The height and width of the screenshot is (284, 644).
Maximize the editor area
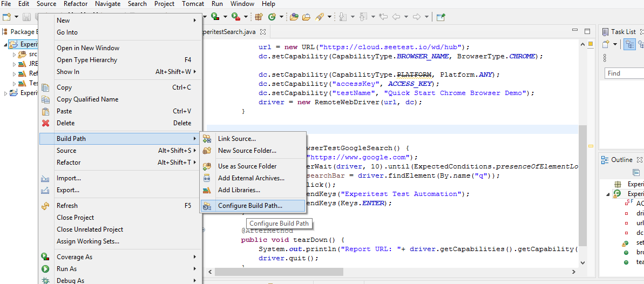coord(587,31)
